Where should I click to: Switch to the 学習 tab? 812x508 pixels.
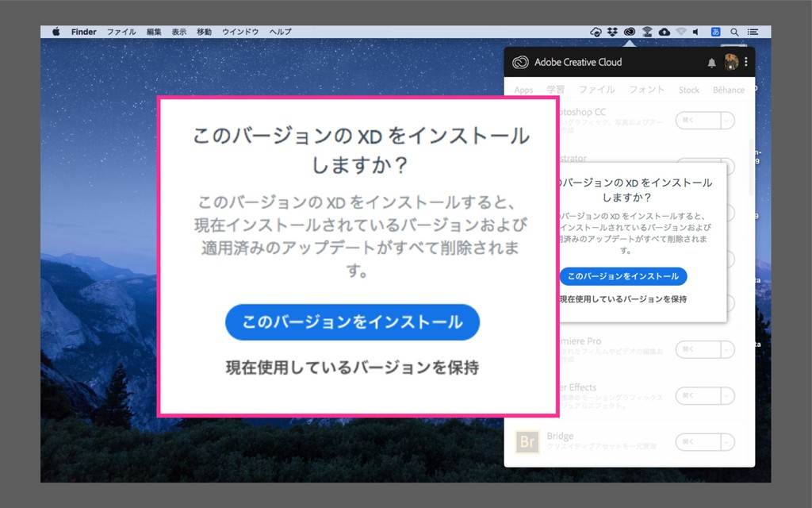pyautogui.click(x=556, y=90)
